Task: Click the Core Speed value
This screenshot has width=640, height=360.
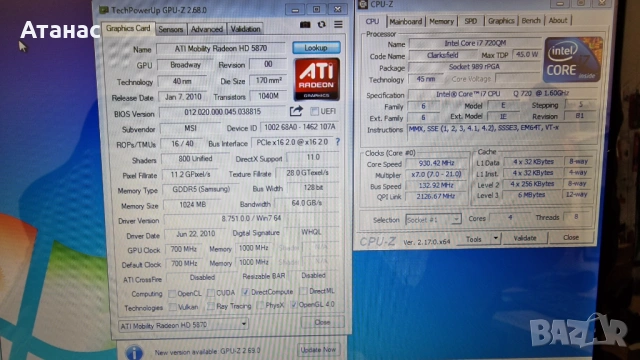Action: pos(436,163)
